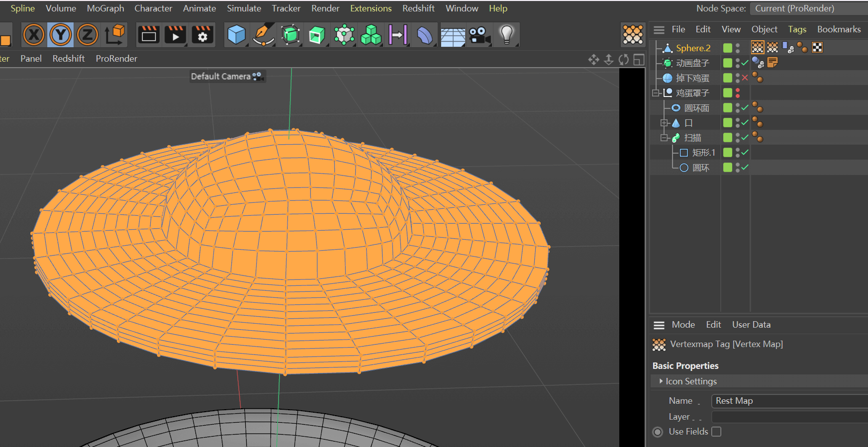Render to Picture Viewer with play clapperboard

pos(176,35)
